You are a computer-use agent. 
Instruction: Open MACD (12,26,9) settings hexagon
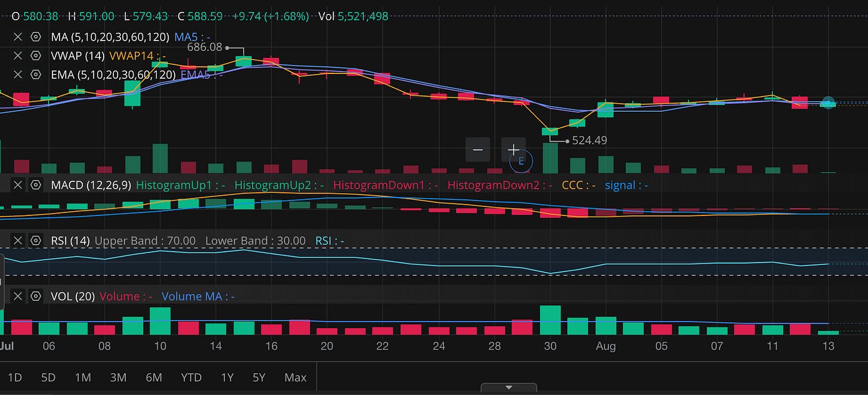[x=36, y=185]
